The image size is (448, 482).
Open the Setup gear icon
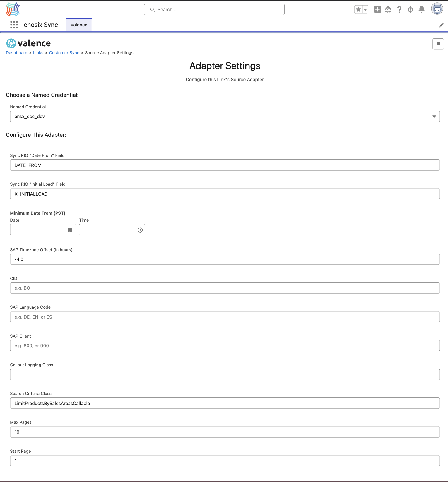(x=411, y=9)
